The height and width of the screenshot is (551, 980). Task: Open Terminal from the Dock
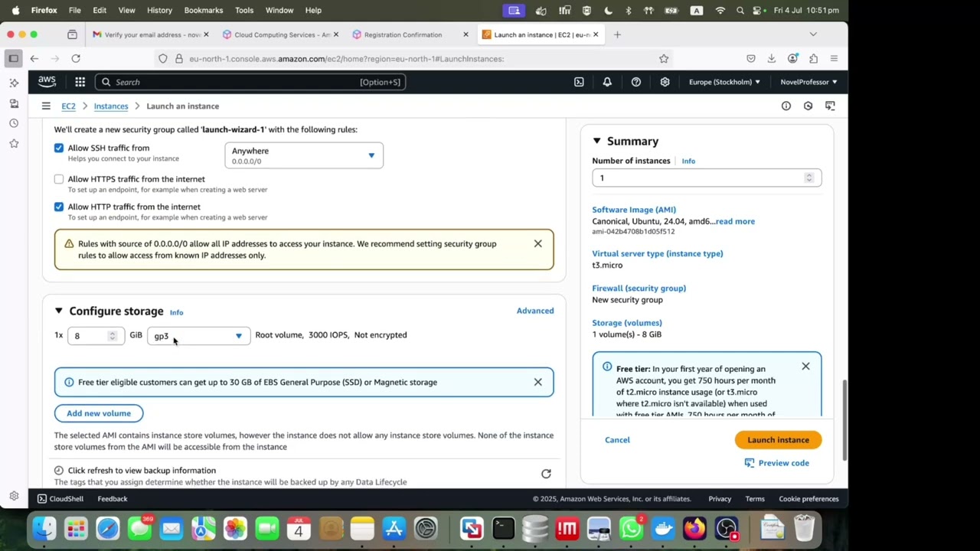(503, 529)
